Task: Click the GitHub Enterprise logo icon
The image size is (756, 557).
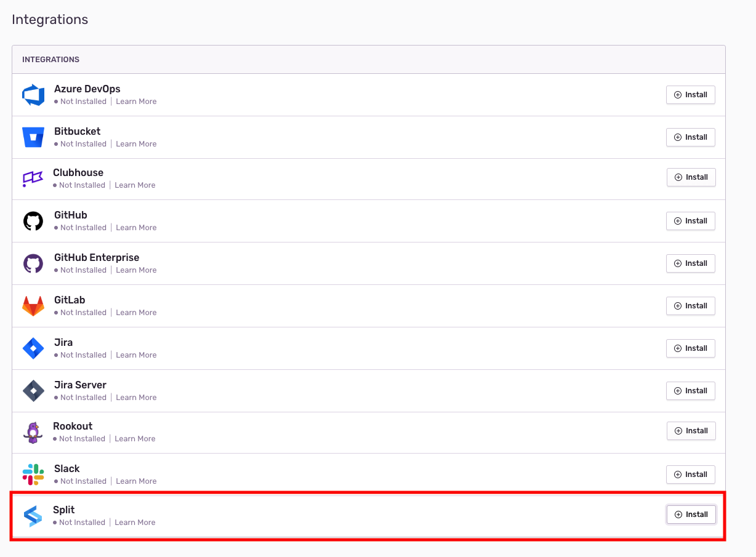Action: tap(33, 263)
